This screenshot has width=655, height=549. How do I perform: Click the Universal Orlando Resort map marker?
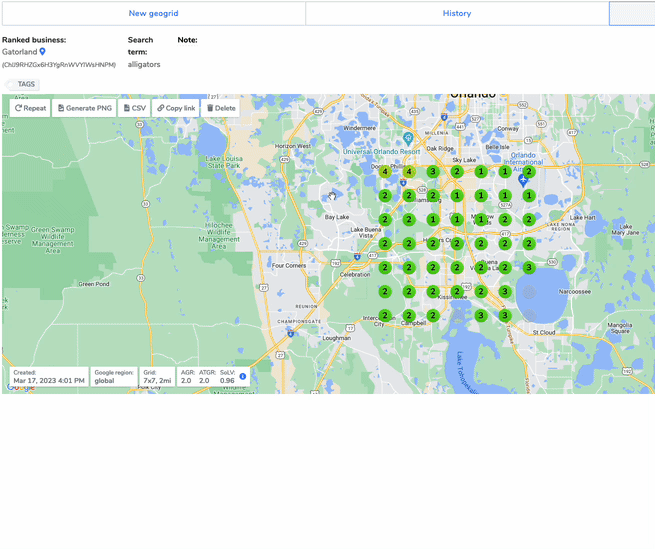408,138
